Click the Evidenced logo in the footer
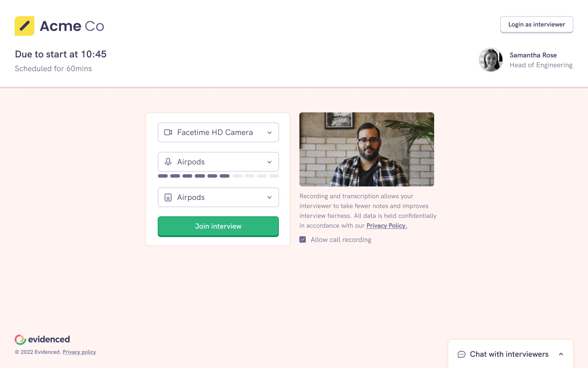This screenshot has width=588, height=368. [42, 340]
